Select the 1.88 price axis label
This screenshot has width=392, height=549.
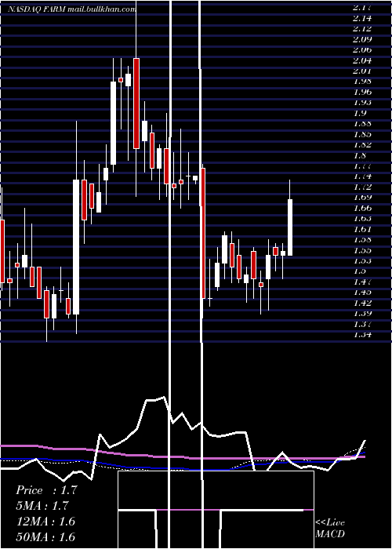pos(362,123)
